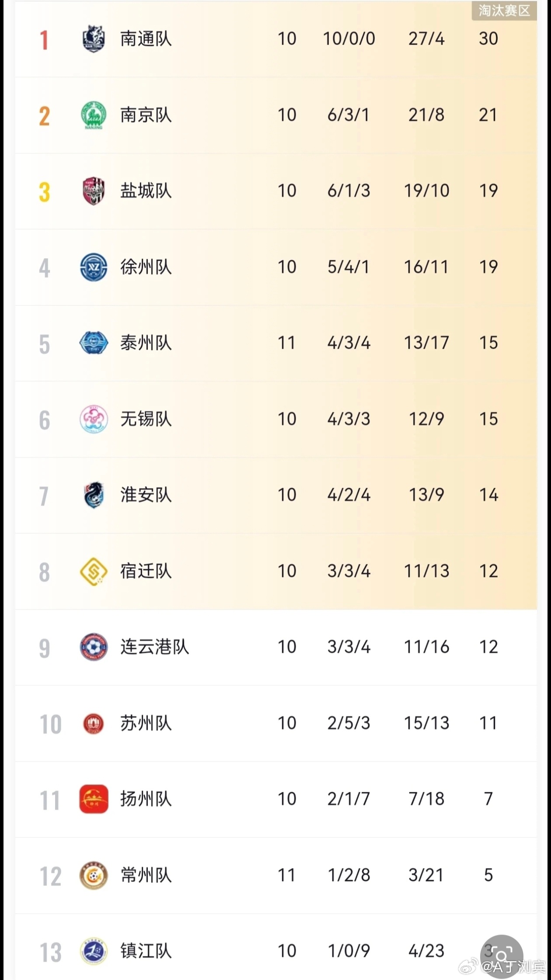Select the 淮安队 dragon badge
The image size is (551, 980).
pyautogui.click(x=94, y=495)
